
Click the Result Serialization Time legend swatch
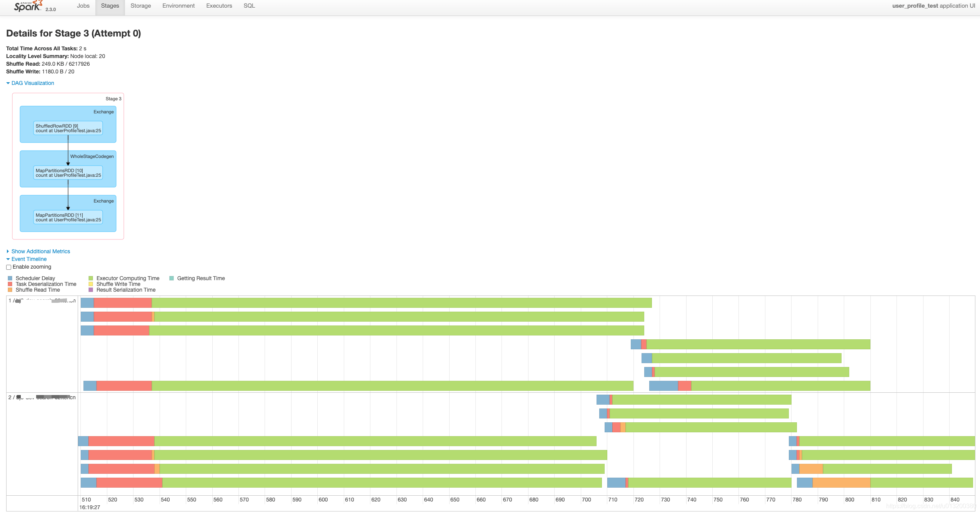point(91,290)
